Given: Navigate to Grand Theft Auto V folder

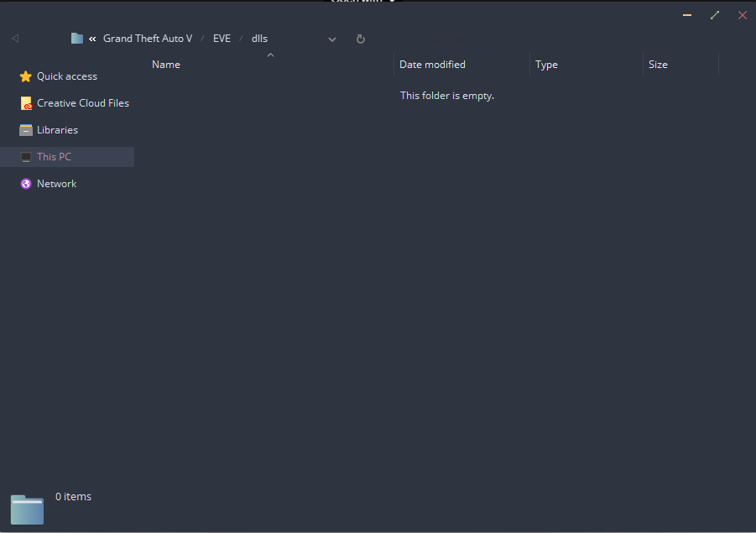Looking at the screenshot, I should pos(148,38).
